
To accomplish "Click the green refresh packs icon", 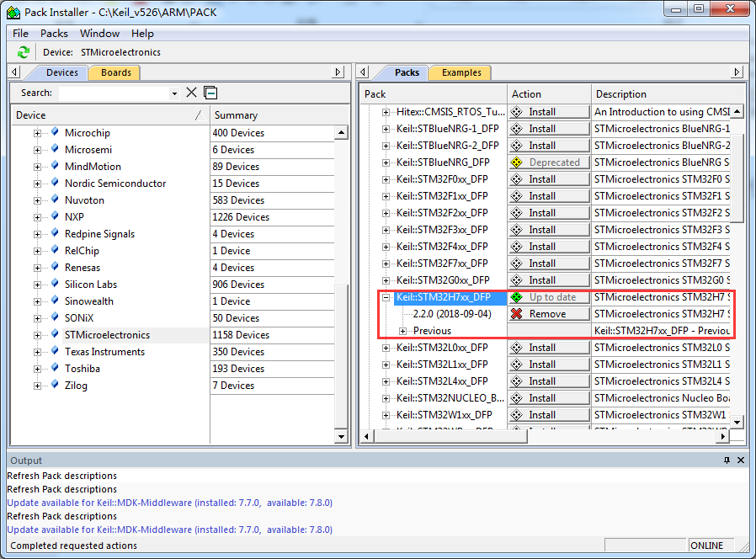I will 23,52.
